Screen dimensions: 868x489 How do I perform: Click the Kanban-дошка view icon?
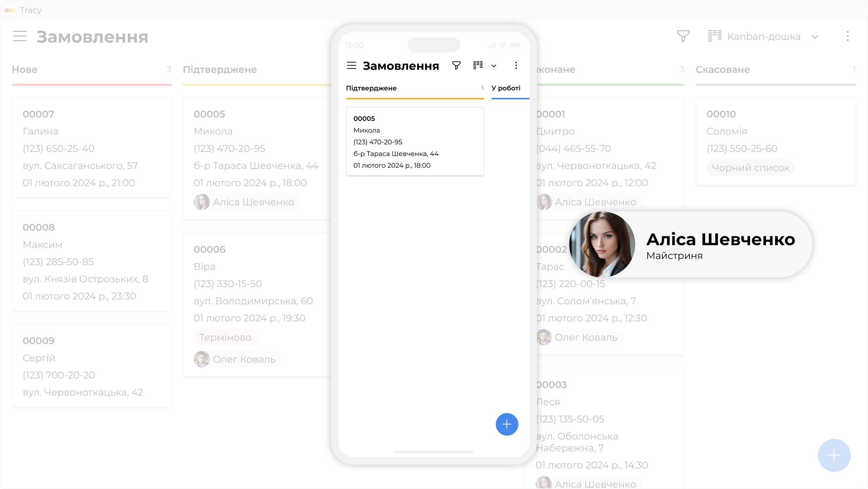pos(715,36)
